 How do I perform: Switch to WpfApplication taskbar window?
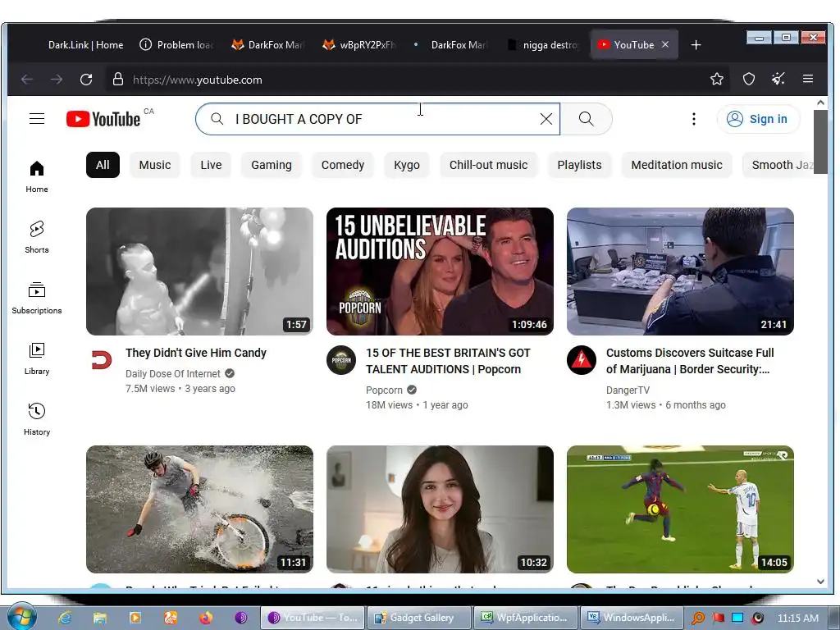[525, 618]
